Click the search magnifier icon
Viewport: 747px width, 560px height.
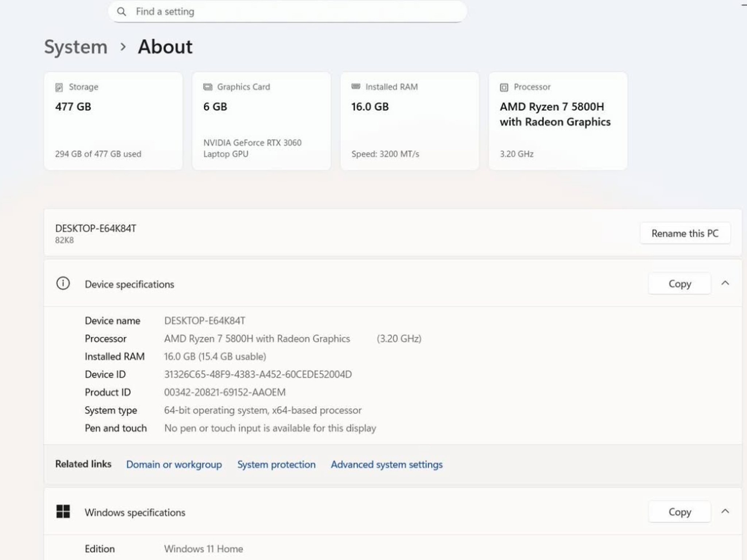(x=121, y=12)
